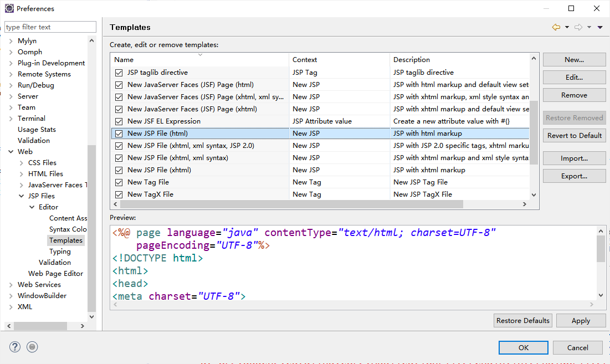Image resolution: width=610 pixels, height=364 pixels.
Task: Click the 'JSP Attribute value' context cell
Action: (x=322, y=121)
